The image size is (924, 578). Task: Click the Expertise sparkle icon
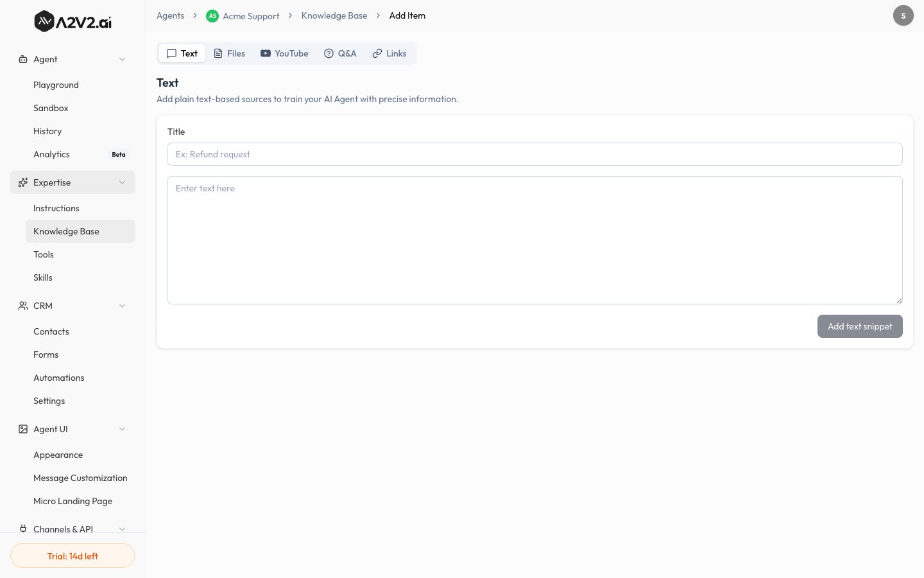coord(23,182)
